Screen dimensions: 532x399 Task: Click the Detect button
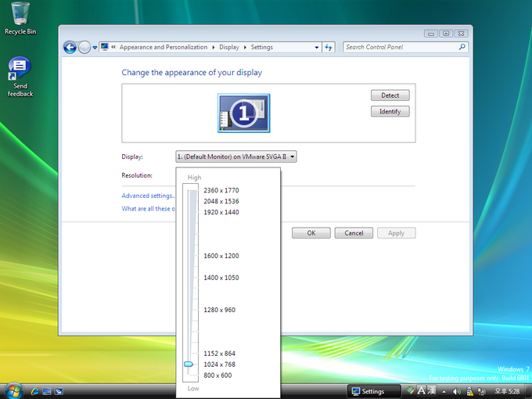tap(390, 95)
